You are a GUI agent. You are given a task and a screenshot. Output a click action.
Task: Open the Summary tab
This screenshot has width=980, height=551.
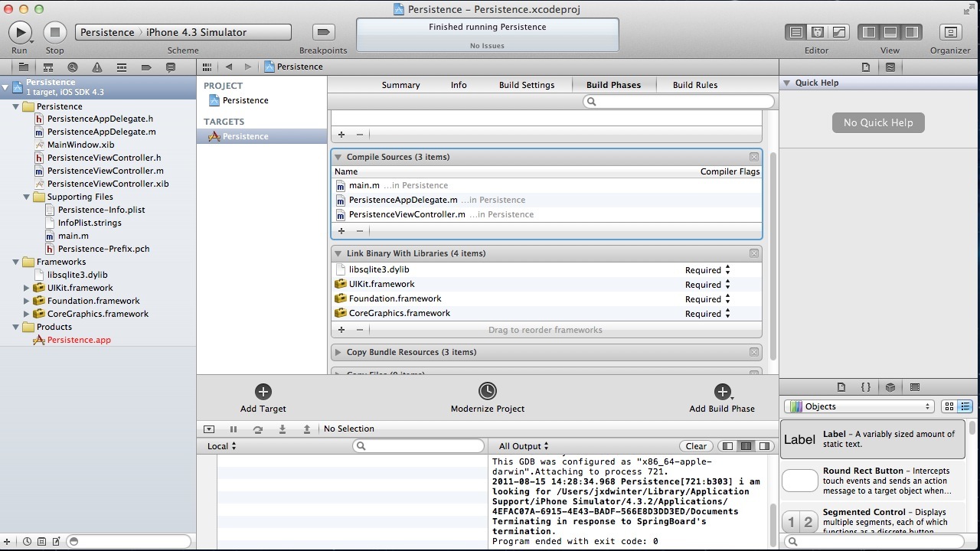(400, 85)
